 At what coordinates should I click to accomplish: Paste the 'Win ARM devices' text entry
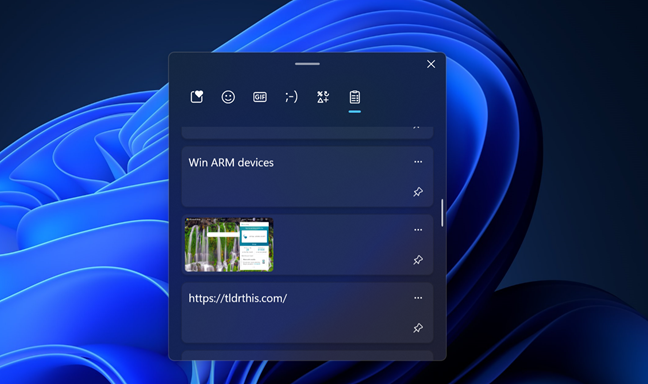pyautogui.click(x=231, y=163)
